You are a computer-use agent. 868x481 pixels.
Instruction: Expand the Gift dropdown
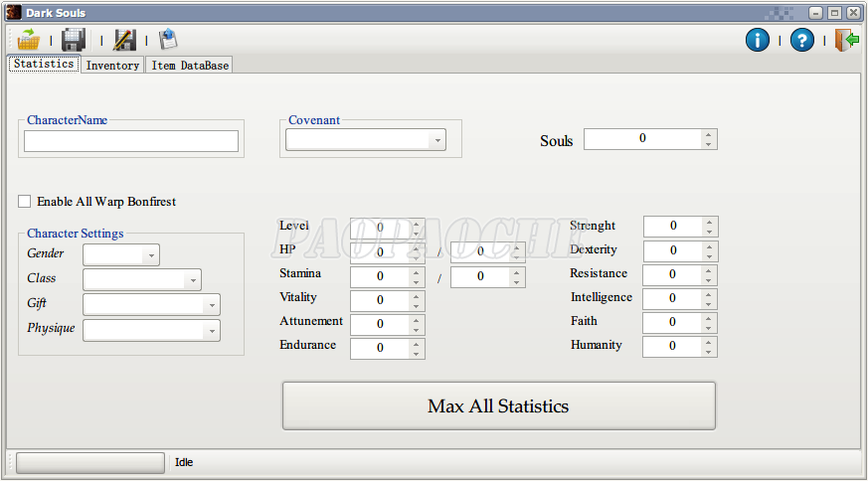pyautogui.click(x=212, y=305)
